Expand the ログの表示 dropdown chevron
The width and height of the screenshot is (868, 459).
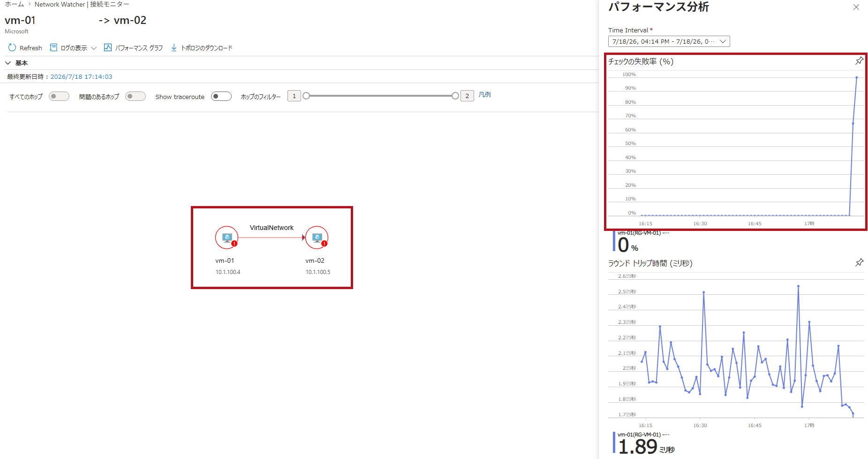94,48
